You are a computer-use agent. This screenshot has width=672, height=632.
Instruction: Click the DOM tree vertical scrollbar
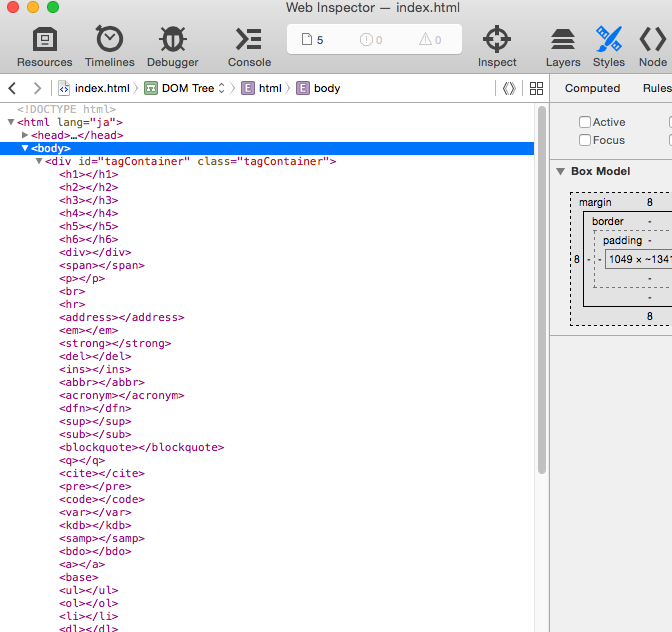[x=542, y=290]
